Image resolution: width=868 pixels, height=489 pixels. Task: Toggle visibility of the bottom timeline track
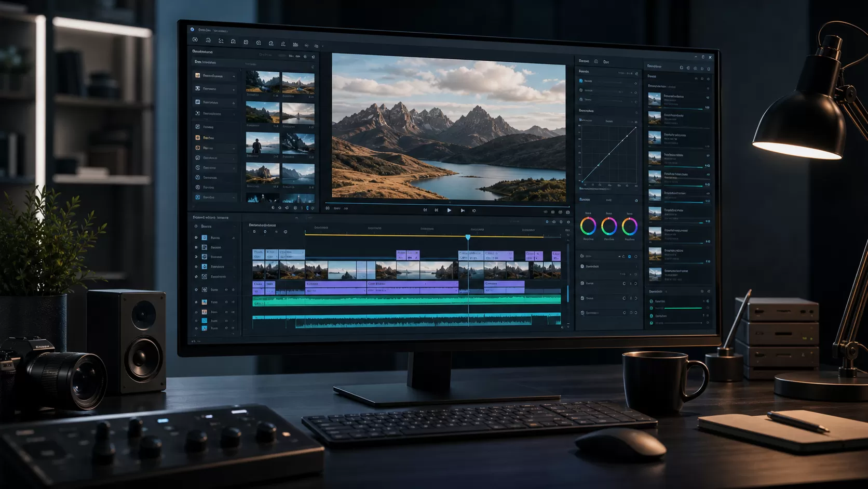pos(196,328)
